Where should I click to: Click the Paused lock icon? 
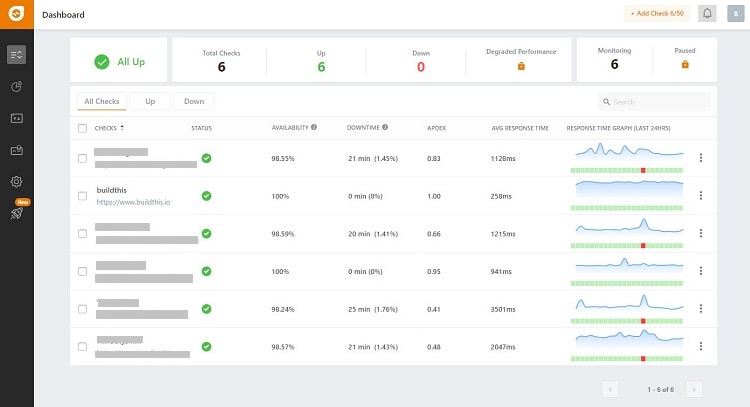(x=684, y=64)
